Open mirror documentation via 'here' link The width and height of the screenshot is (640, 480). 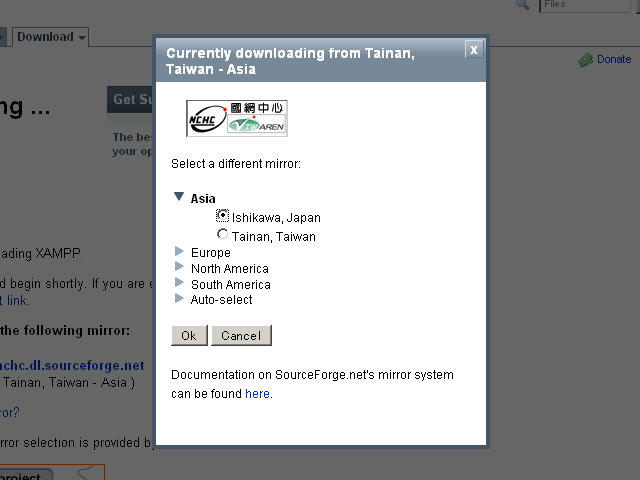(257, 393)
